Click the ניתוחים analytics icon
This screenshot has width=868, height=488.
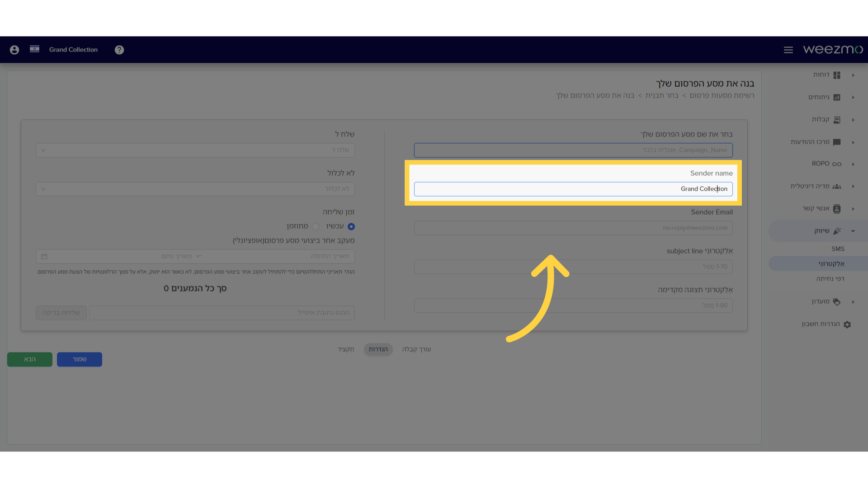point(837,97)
